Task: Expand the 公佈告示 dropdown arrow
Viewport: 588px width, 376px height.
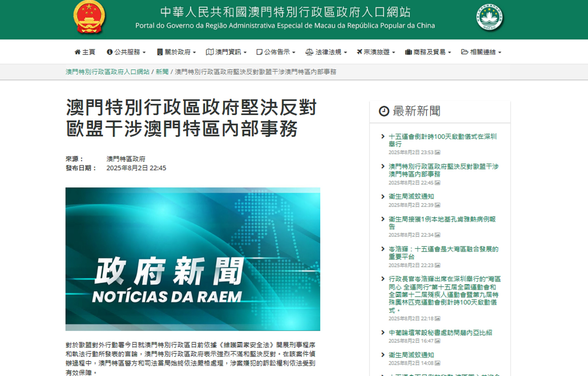Action: (294, 53)
